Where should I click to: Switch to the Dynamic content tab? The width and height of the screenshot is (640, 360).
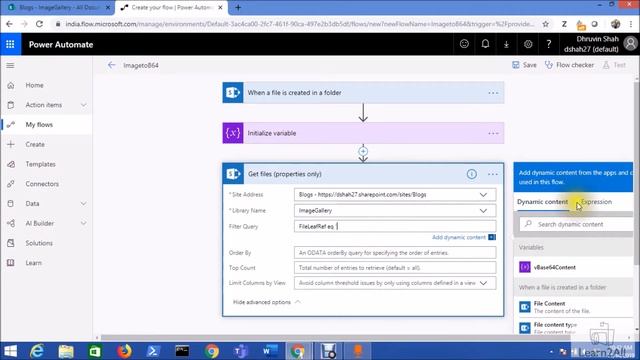[x=542, y=202]
